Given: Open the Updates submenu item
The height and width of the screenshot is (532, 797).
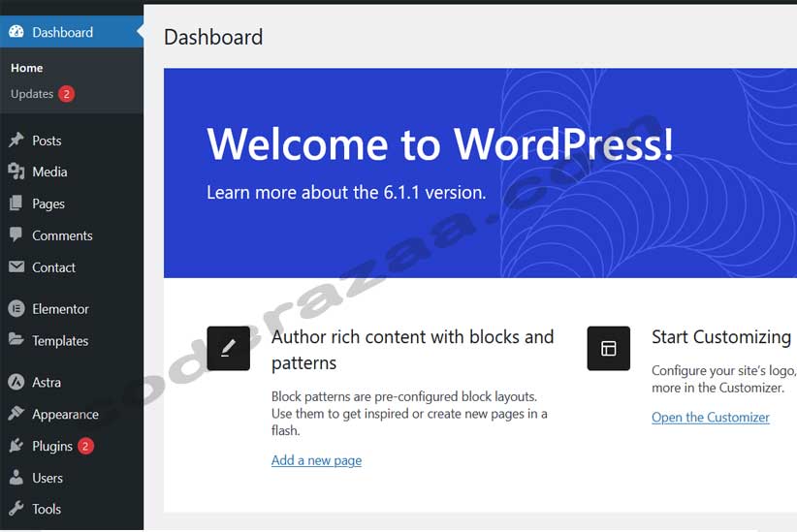Looking at the screenshot, I should [x=32, y=94].
